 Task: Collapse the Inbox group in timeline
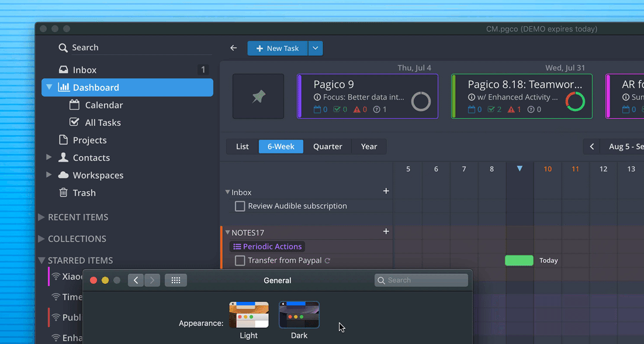(x=227, y=192)
